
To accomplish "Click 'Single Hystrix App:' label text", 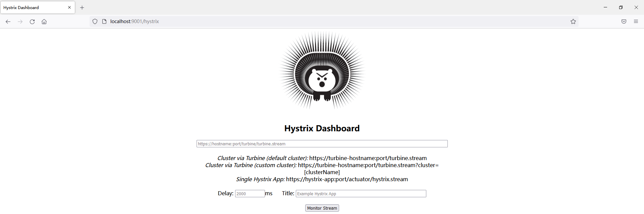I will point(260,179).
